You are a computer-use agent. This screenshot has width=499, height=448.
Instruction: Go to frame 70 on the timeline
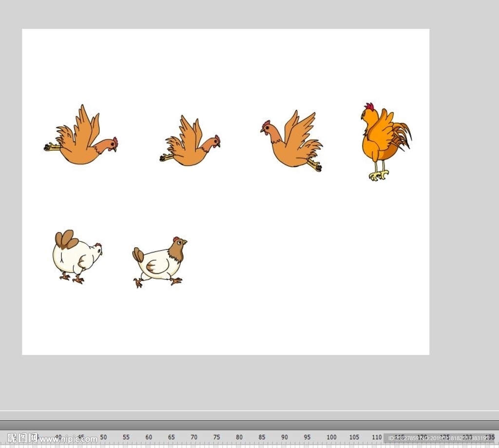[194, 437]
